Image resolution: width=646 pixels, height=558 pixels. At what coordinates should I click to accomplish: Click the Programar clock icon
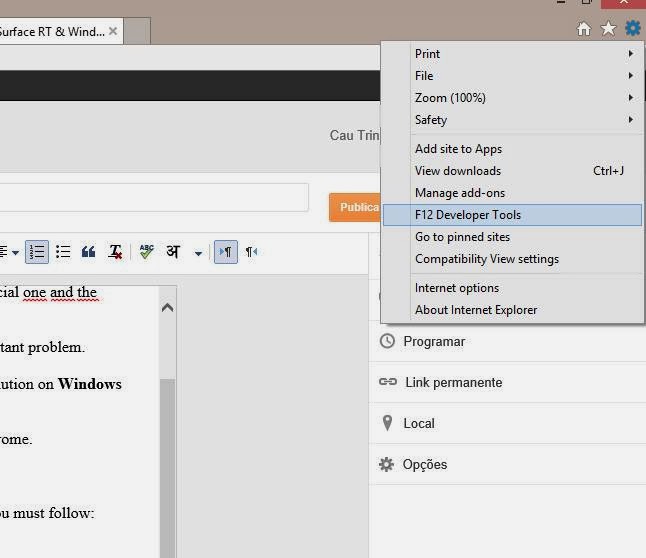387,341
